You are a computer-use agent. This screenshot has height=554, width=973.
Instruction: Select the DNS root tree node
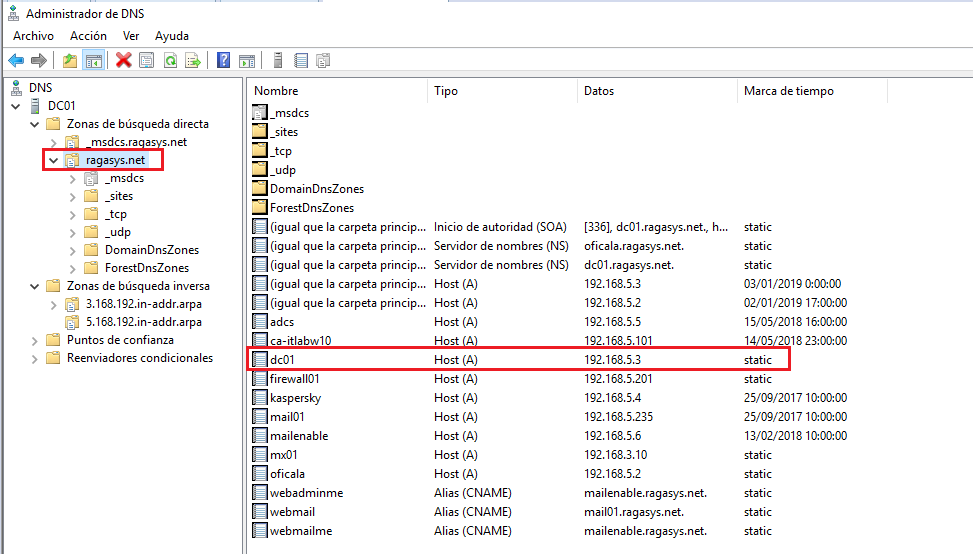[40, 87]
